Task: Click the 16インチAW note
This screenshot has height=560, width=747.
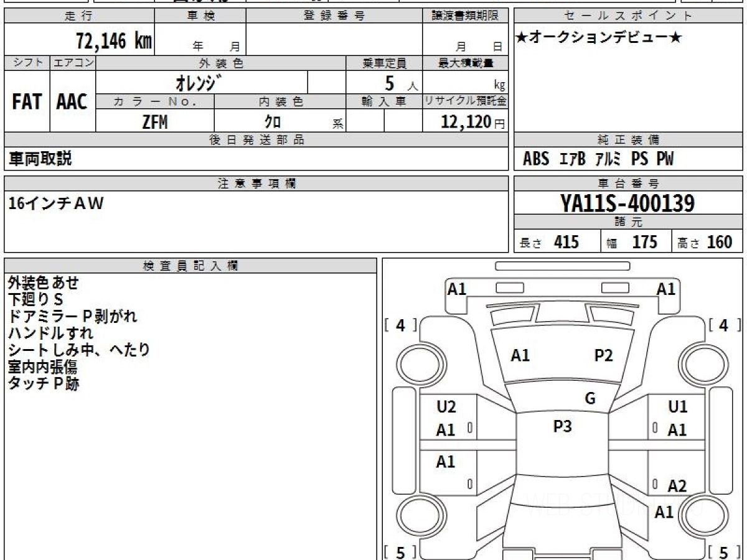Action: [56, 203]
